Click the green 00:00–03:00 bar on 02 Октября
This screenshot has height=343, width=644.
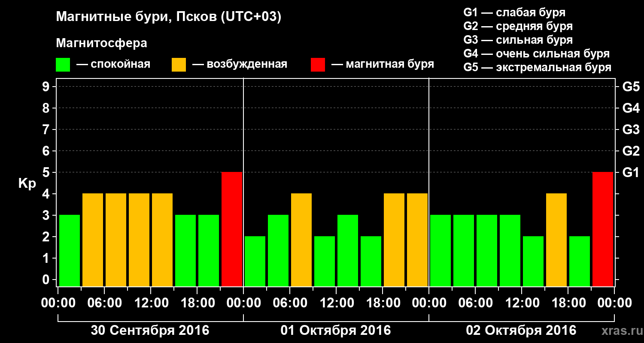pyautogui.click(x=440, y=250)
